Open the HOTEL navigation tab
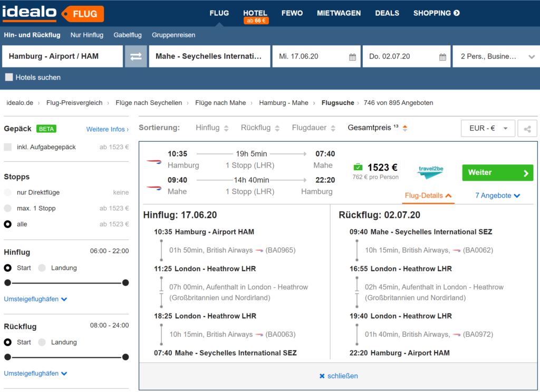The image size is (540, 392). coord(255,13)
